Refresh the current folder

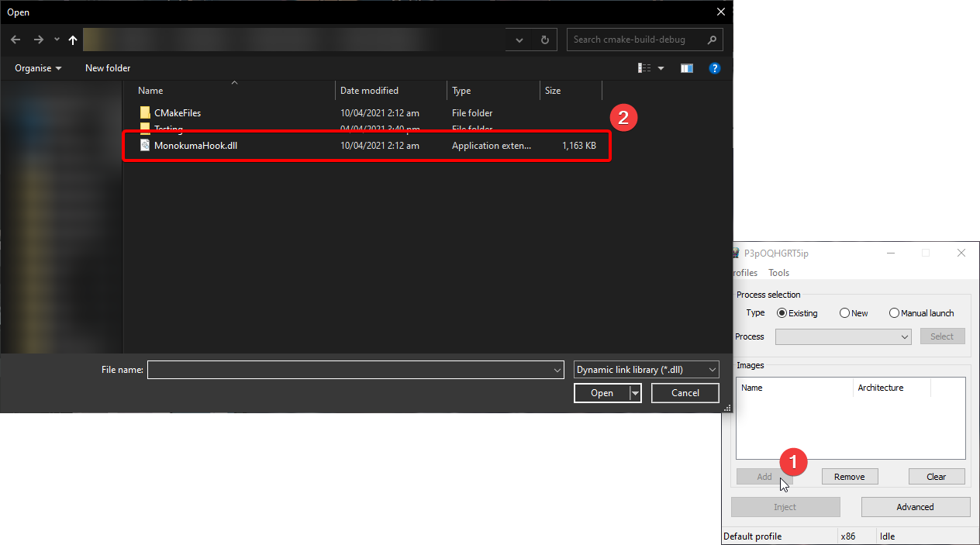(x=544, y=40)
